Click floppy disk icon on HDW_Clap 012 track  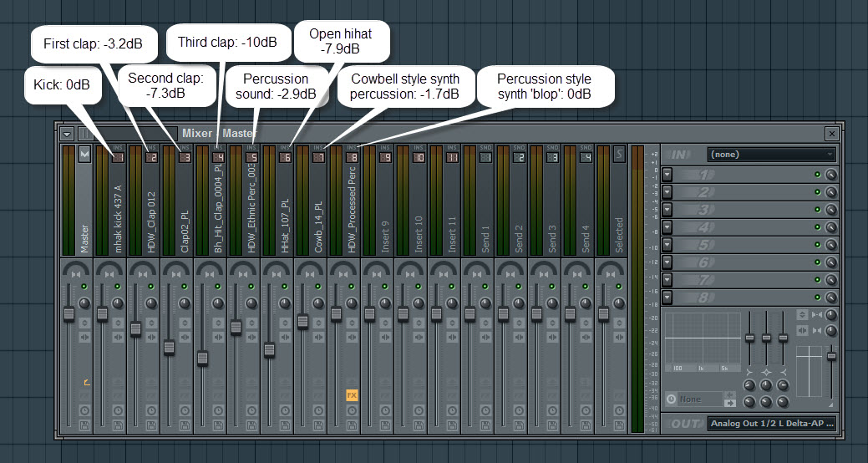pos(151,425)
